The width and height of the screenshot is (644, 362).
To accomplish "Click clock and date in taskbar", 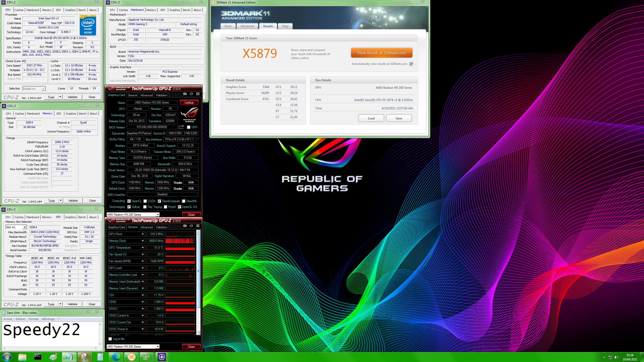I will [630, 357].
